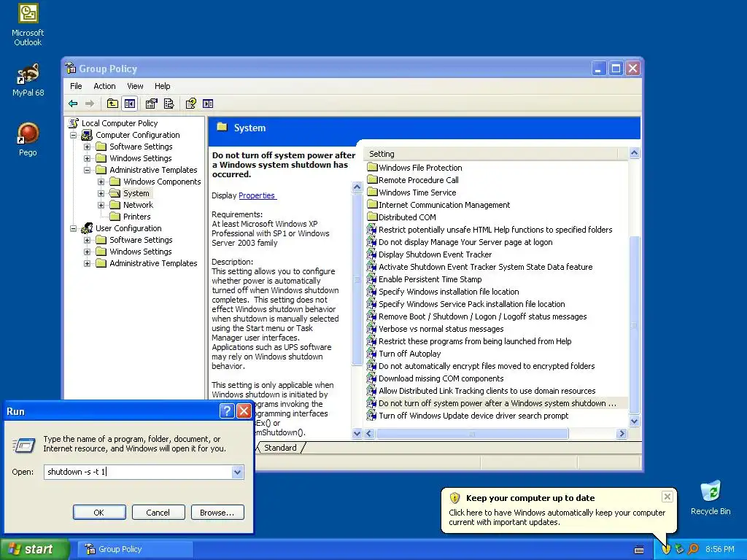Expand Administrative Templates under User Configuration

(88, 263)
